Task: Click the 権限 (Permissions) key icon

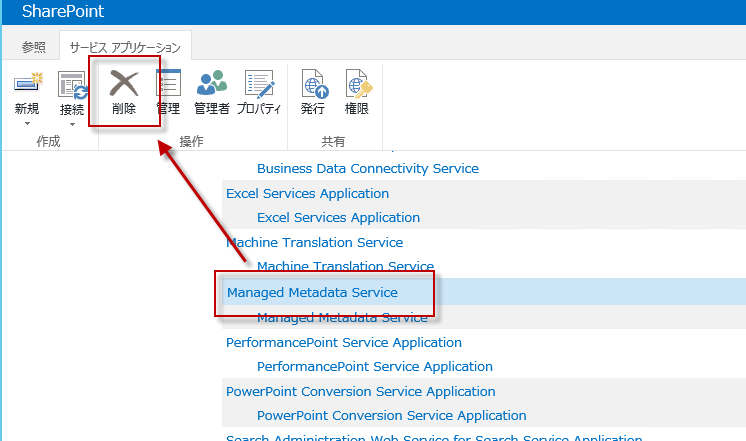Action: [358, 84]
